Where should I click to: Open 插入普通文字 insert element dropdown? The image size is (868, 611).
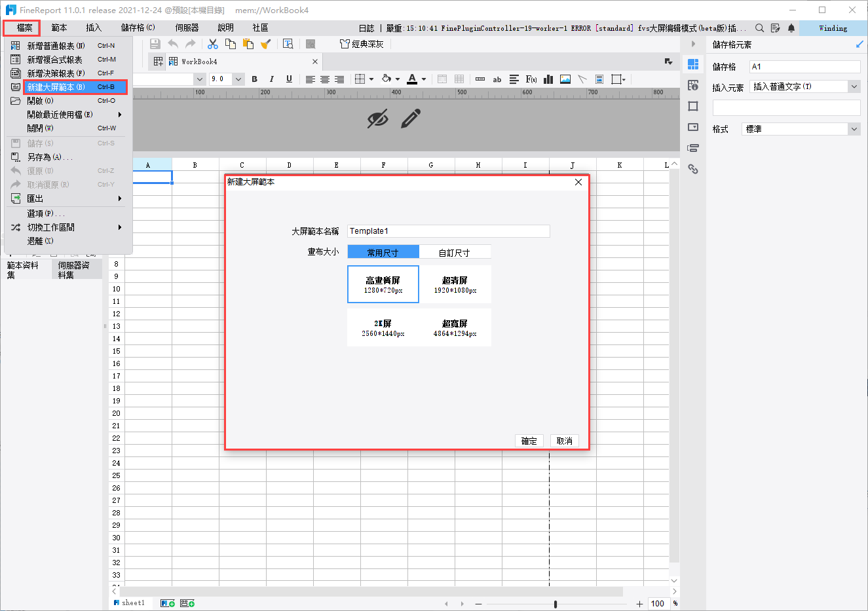[x=854, y=86]
